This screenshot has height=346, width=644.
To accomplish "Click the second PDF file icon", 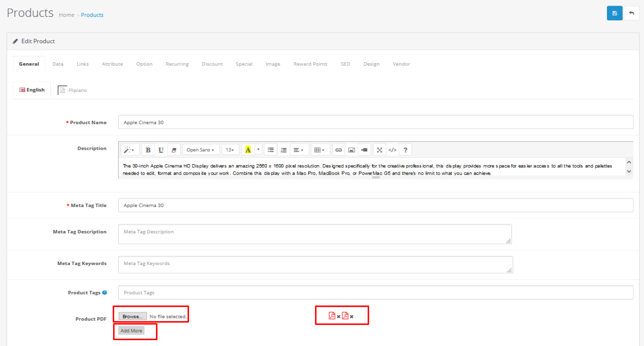I will (x=345, y=316).
